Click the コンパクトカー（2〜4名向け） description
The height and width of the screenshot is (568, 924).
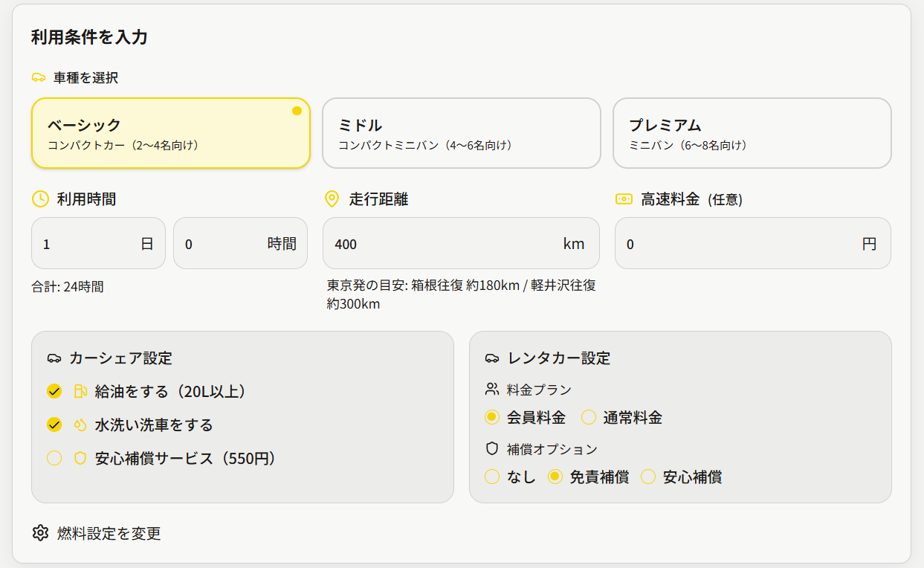point(125,145)
